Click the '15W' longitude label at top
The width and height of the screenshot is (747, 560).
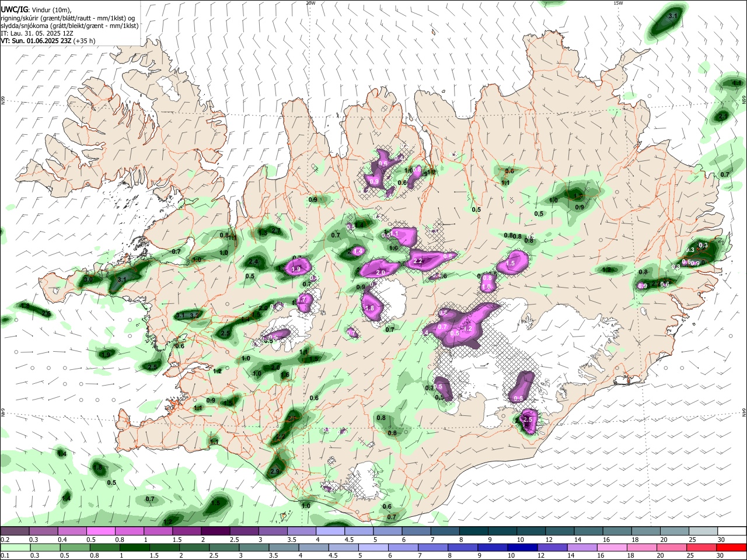(618, 3)
